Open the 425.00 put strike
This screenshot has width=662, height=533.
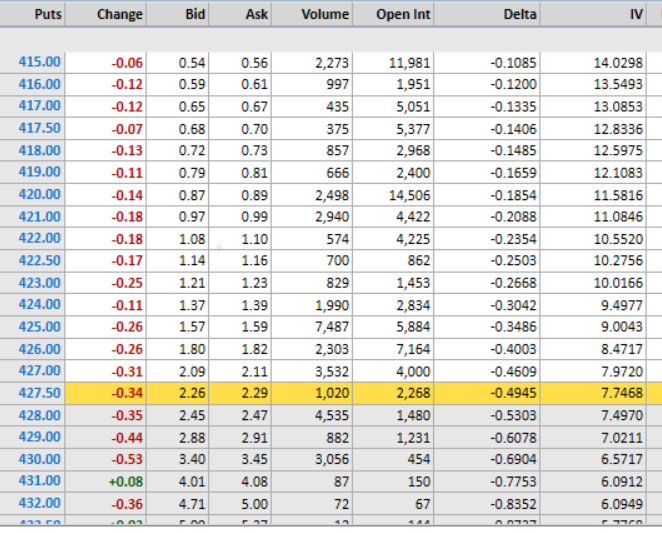tap(39, 327)
